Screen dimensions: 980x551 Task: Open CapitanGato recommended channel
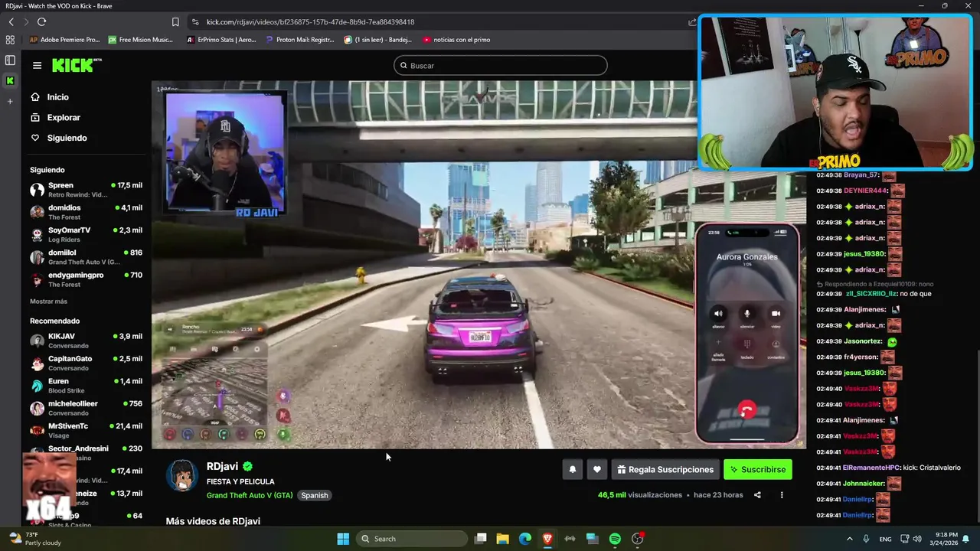point(86,363)
